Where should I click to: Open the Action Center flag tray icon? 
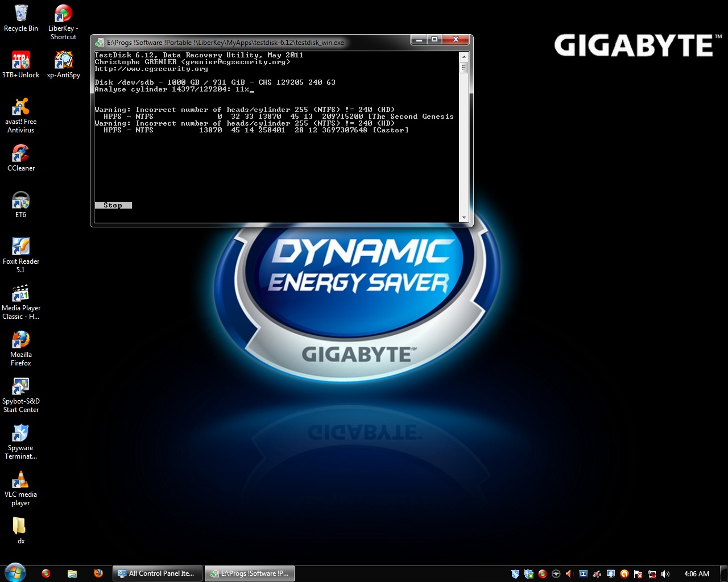pos(638,574)
